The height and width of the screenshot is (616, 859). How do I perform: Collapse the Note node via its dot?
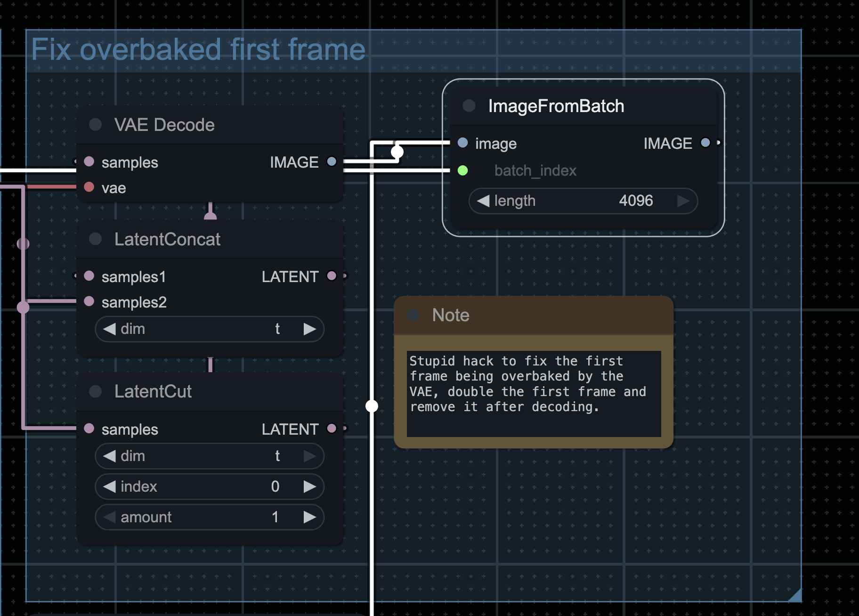click(413, 315)
